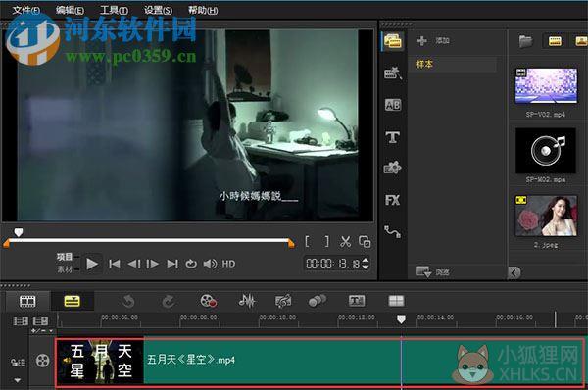The image size is (588, 390).
Task: Toggle repeat playback
Action: [191, 264]
